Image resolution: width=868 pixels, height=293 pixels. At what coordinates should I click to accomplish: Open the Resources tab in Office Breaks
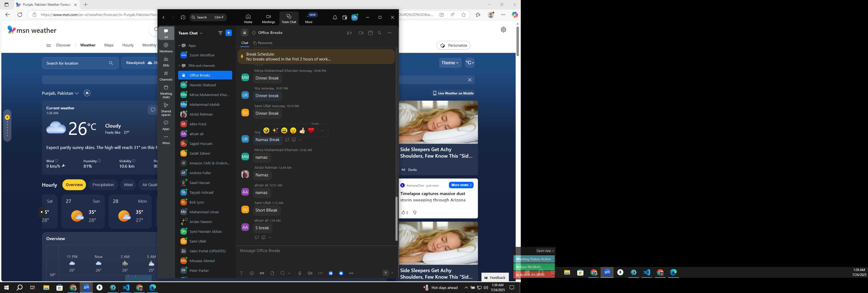[x=263, y=43]
